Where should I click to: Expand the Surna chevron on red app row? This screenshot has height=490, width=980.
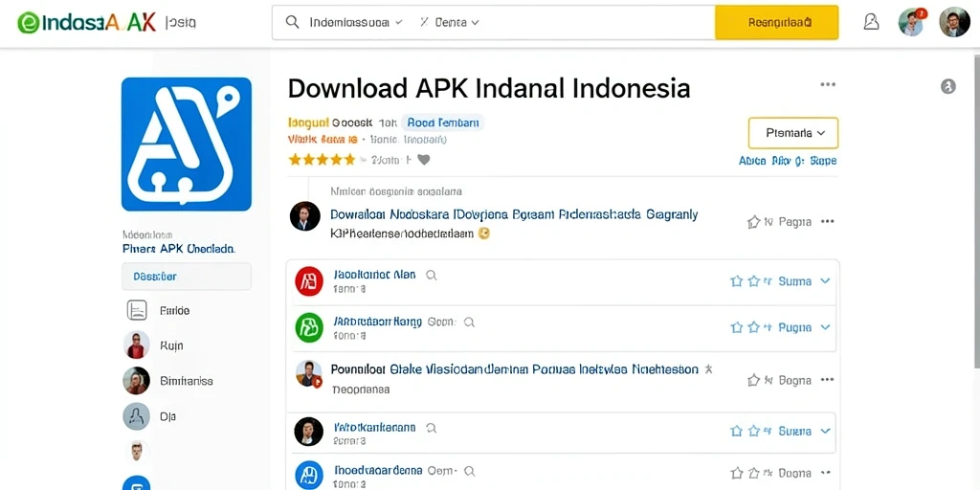[825, 281]
